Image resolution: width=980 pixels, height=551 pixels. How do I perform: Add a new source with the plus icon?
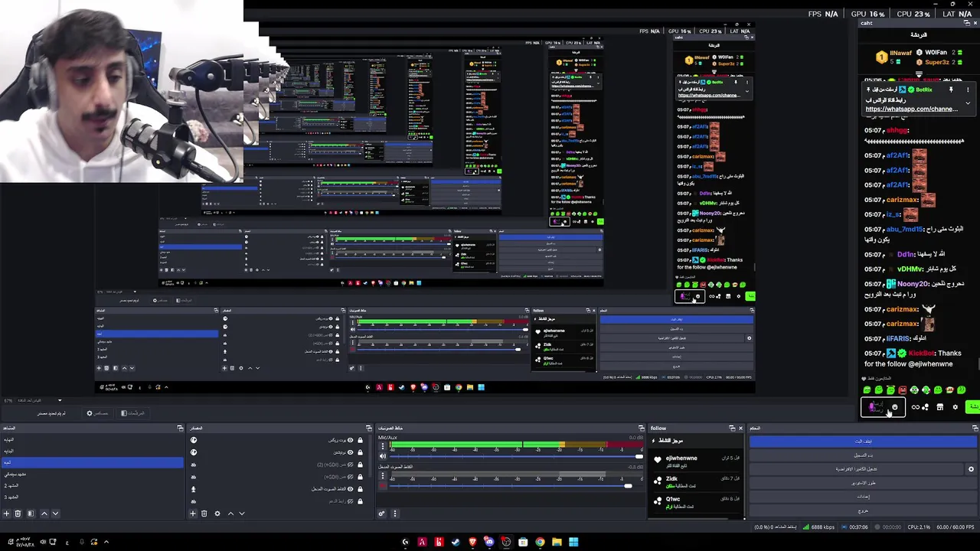coord(193,514)
